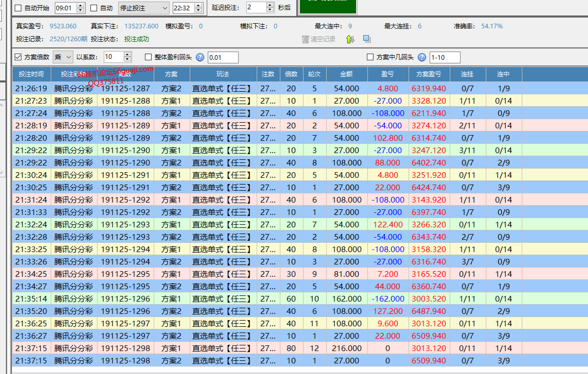Open the 乘 operator dropdown
The width and height of the screenshot is (588, 374).
pos(63,57)
